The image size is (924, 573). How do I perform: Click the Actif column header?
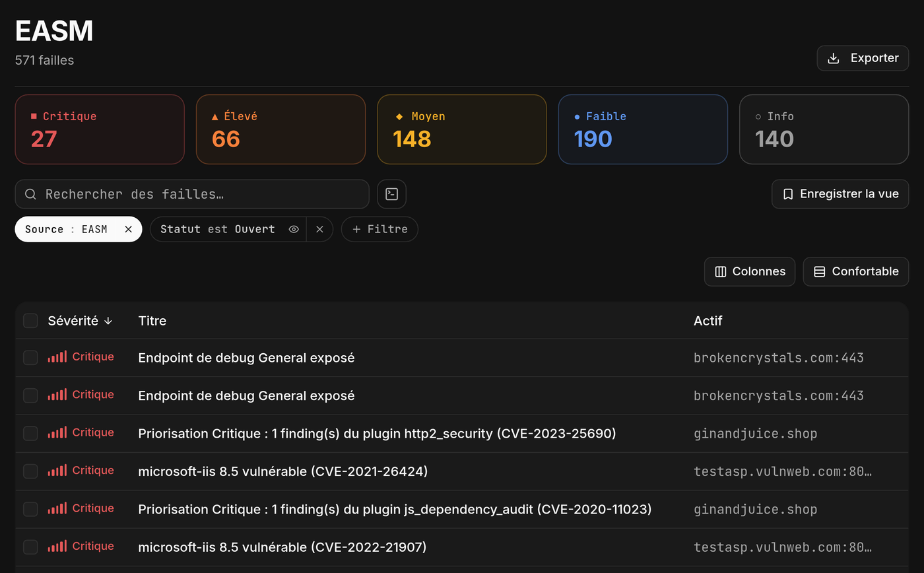[x=708, y=321]
